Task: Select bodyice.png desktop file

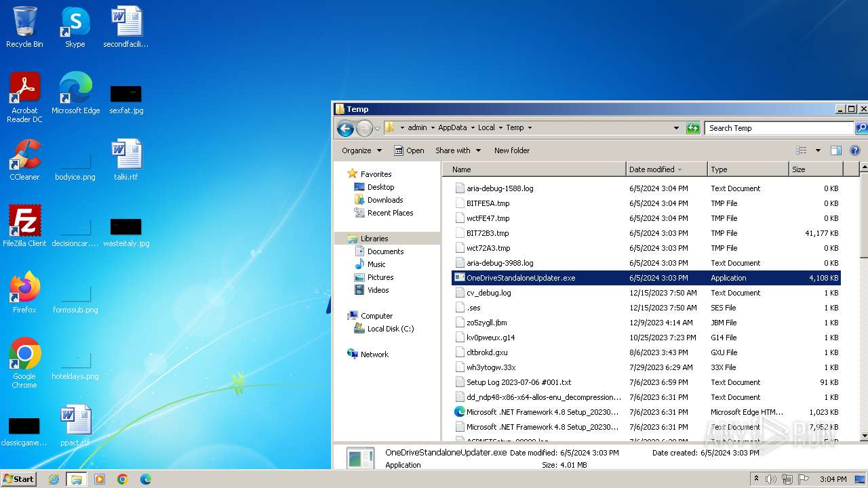Action: click(75, 165)
